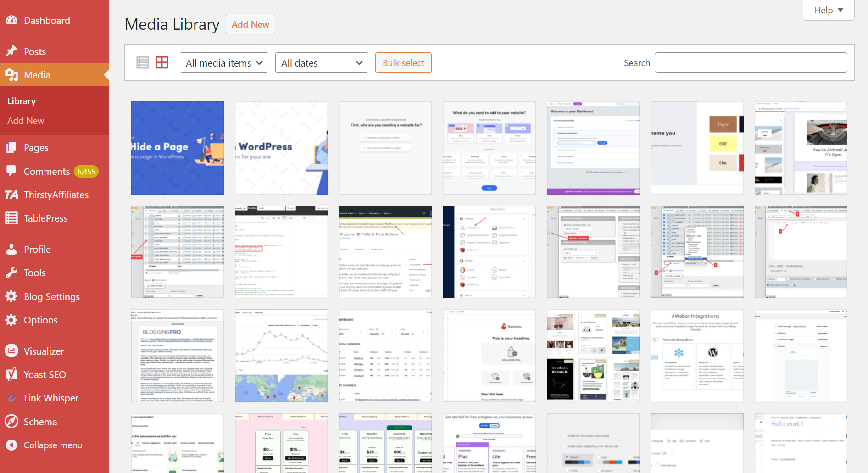Select the What do you want to add thumbnail
Image resolution: width=868 pixels, height=473 pixels.
[x=489, y=148]
